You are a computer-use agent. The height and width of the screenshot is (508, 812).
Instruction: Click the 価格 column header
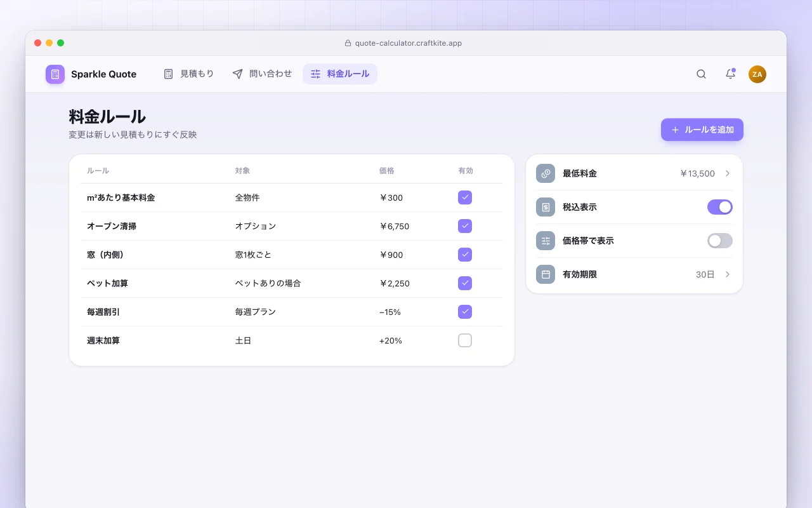coord(387,171)
